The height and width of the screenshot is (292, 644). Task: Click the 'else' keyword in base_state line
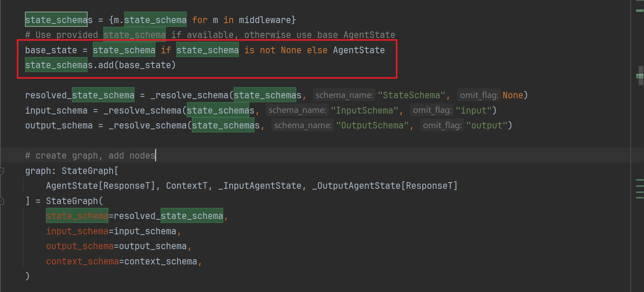tap(317, 50)
